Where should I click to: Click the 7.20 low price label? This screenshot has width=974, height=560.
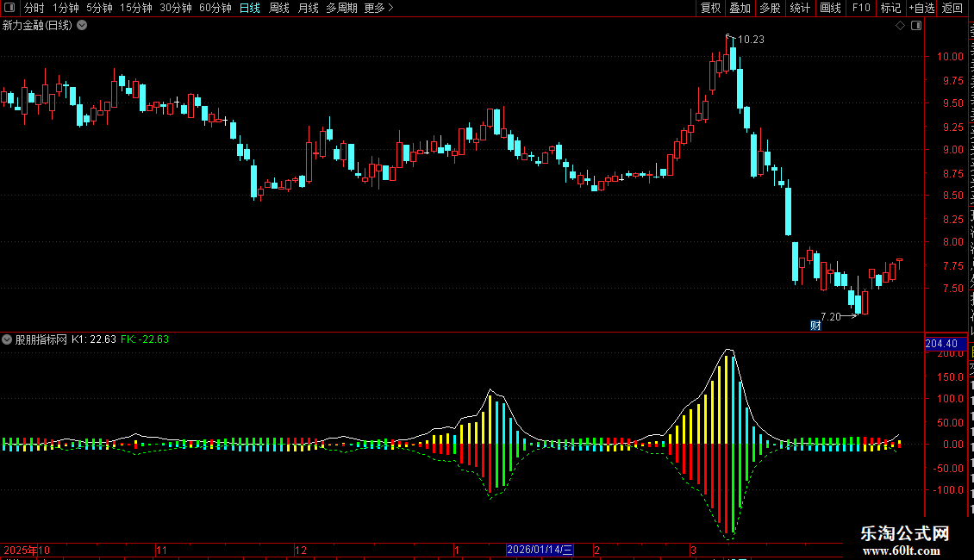click(x=831, y=317)
